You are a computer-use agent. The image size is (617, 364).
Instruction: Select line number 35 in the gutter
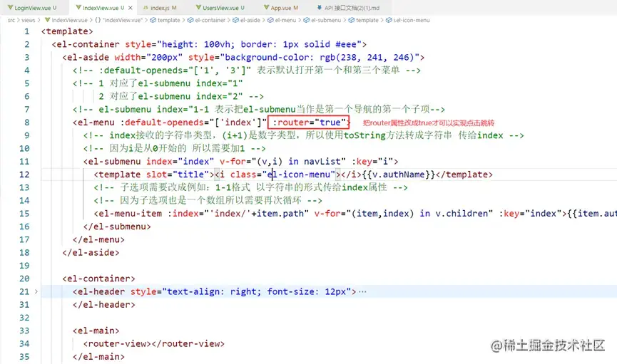point(24,357)
